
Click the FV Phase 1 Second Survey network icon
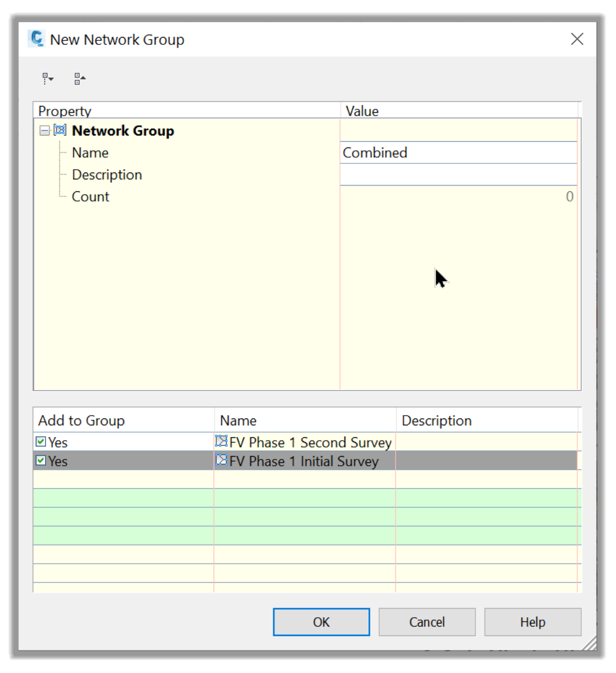[221, 441]
